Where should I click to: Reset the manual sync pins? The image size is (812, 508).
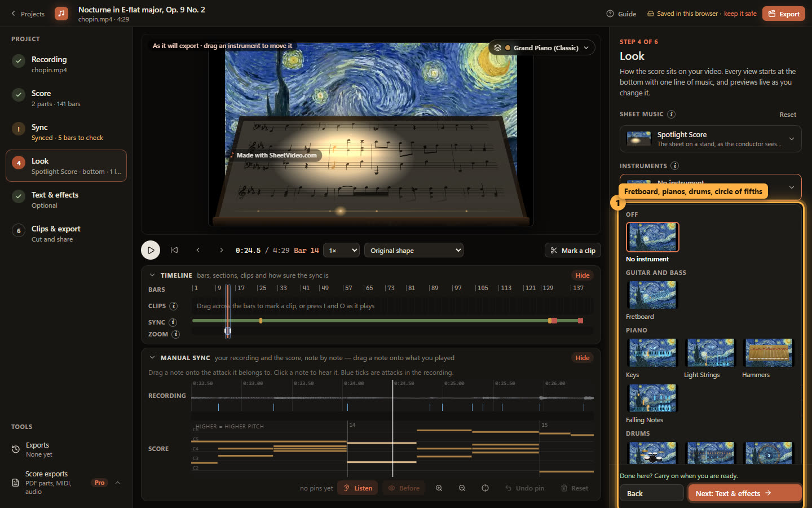[575, 488]
